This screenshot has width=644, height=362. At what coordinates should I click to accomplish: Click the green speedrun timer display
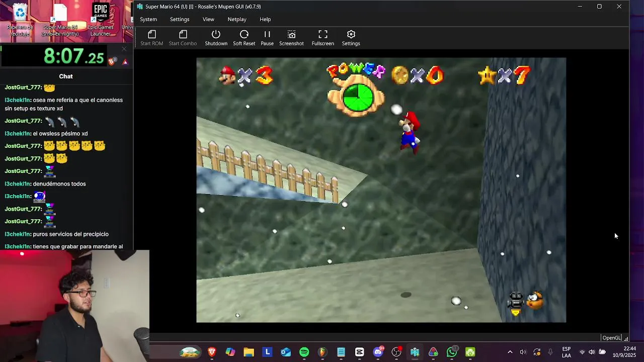(73, 56)
